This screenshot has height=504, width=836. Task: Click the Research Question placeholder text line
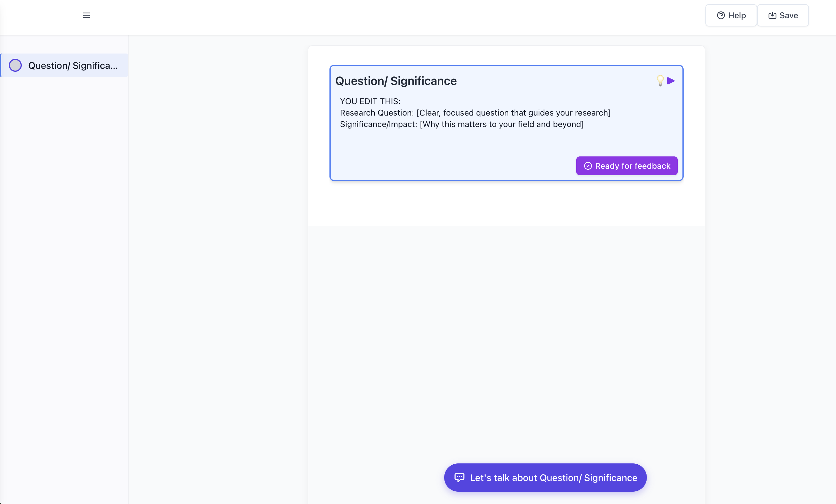point(475,113)
